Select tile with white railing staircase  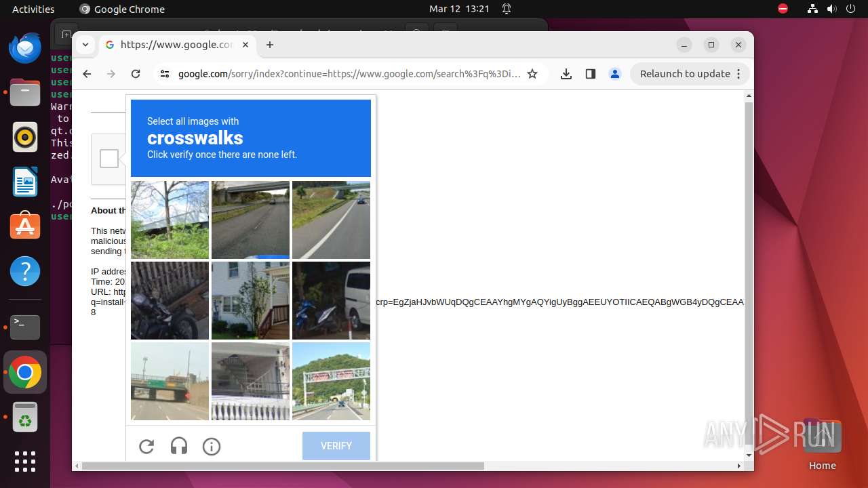coord(250,381)
